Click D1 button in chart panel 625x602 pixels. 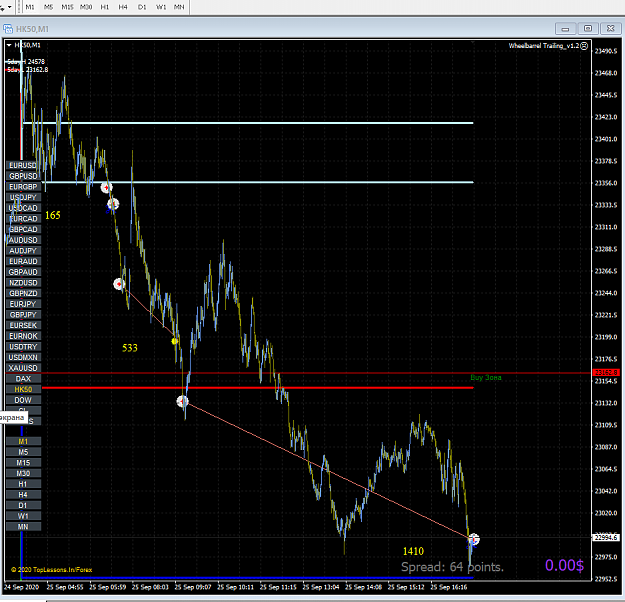(x=23, y=506)
